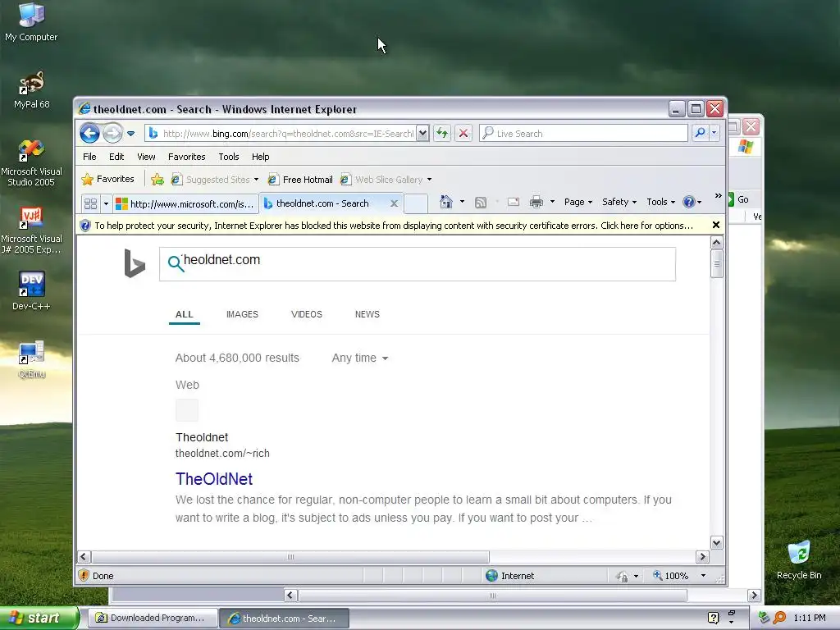Click the RSS feeds icon
The image size is (840, 630).
(481, 202)
